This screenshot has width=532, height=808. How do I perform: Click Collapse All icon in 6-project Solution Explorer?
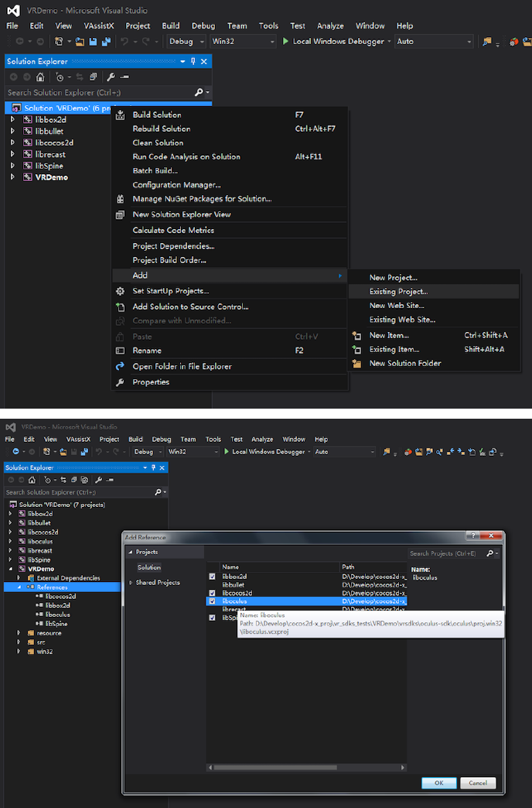coord(93,77)
